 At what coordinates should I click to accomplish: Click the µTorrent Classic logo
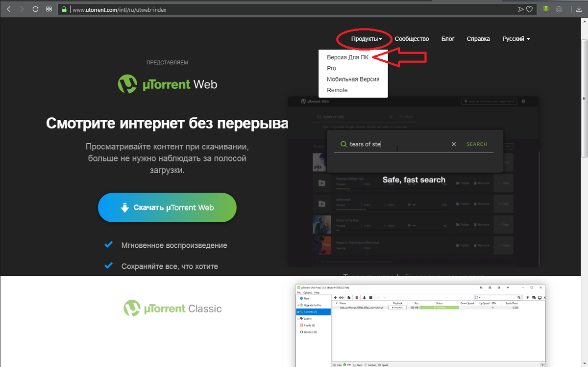(172, 308)
